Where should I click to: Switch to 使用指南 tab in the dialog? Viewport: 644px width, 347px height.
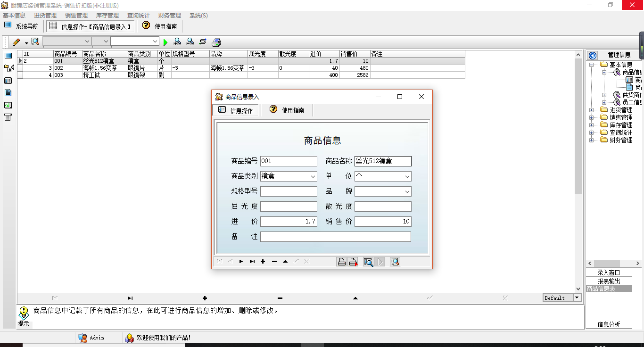pos(287,110)
